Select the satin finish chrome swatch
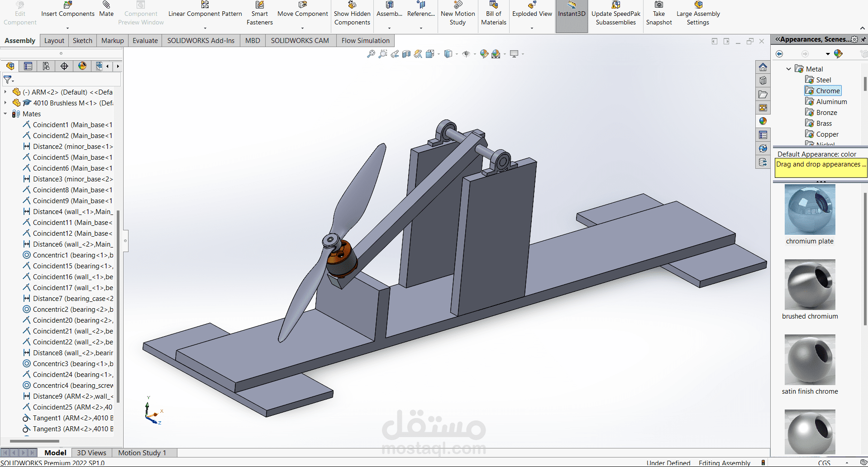 point(810,360)
